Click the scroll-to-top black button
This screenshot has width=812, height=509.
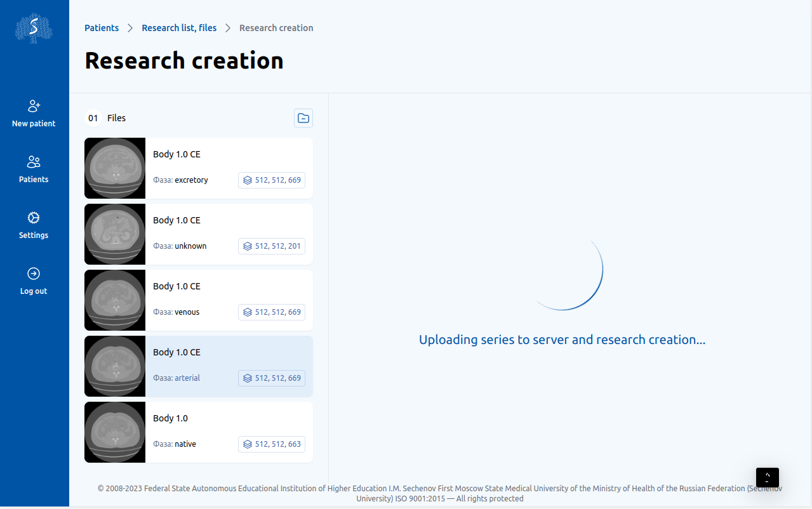[767, 477]
